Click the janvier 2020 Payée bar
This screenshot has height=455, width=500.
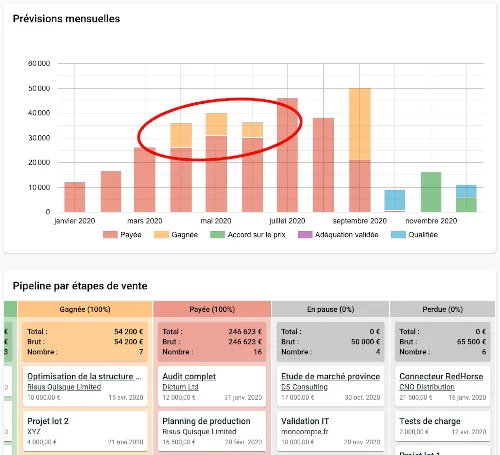(75, 197)
